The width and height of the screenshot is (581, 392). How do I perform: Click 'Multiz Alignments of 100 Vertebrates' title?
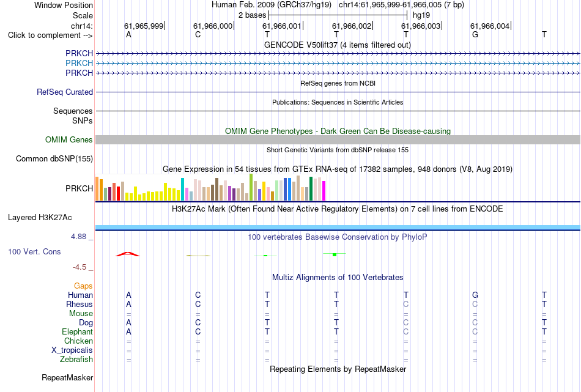(x=338, y=278)
